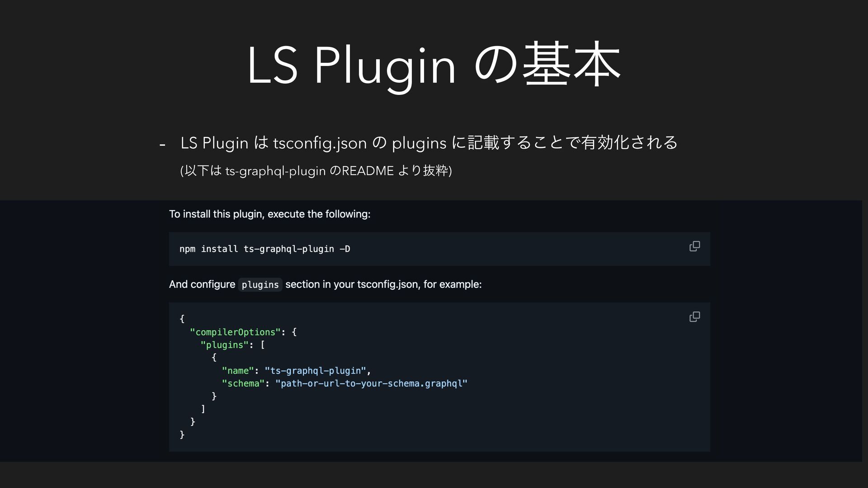Click the final closing brace of JSON

tap(182, 434)
